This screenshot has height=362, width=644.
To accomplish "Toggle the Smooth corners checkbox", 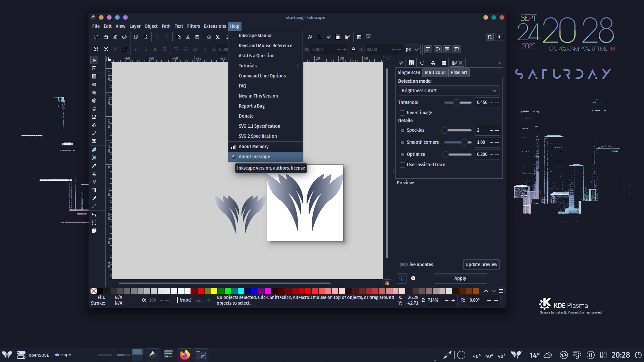I will [402, 142].
